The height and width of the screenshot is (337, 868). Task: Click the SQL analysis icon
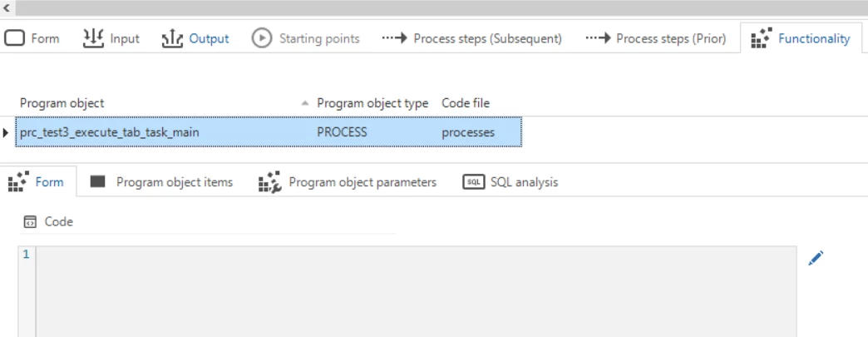(473, 182)
